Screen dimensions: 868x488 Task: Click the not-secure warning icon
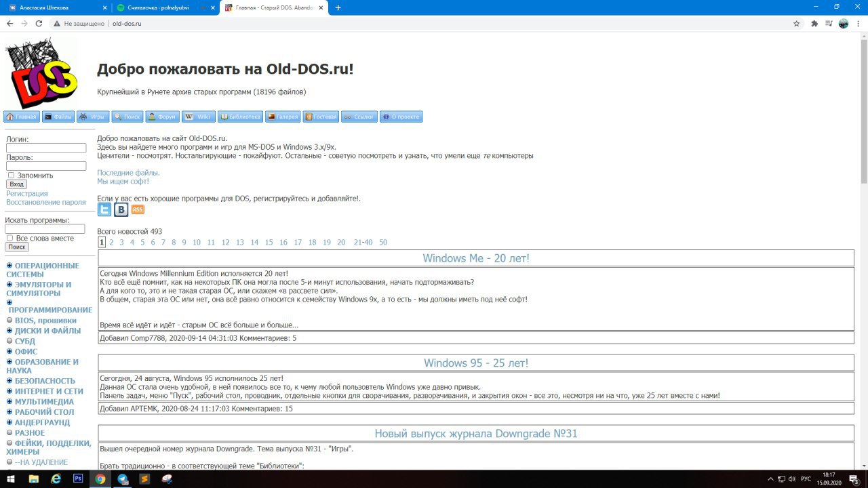click(x=57, y=23)
